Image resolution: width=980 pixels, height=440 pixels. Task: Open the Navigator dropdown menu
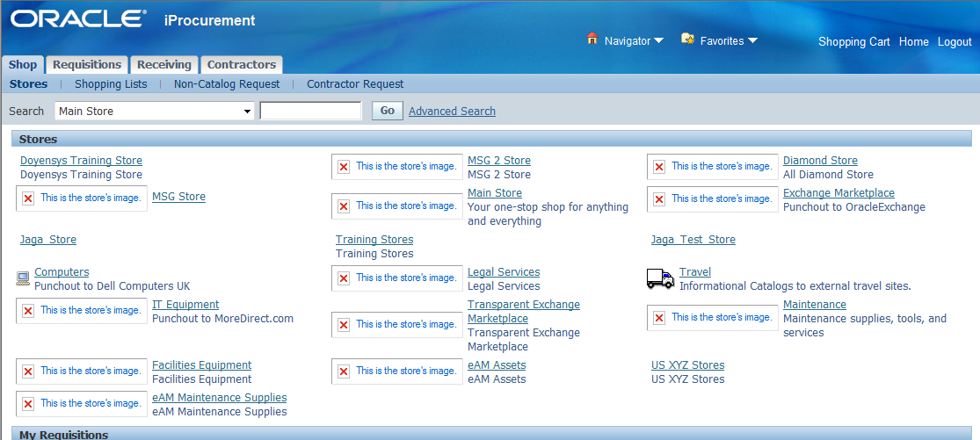tap(635, 41)
